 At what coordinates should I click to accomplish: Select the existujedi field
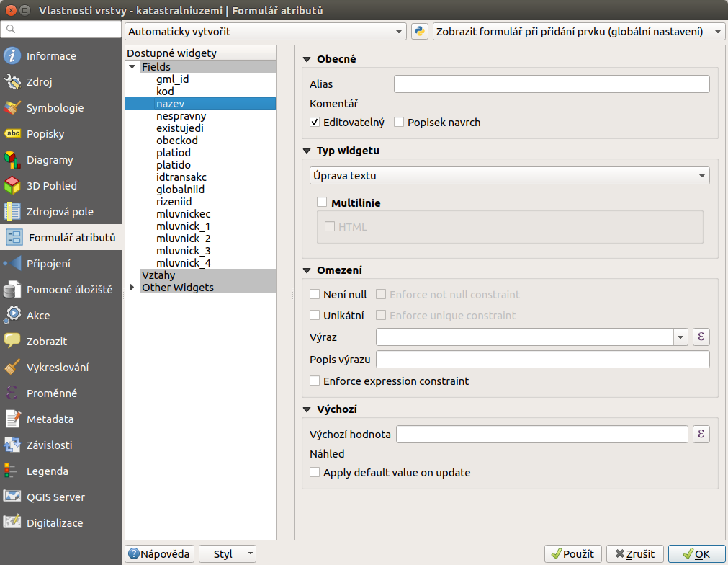tap(180, 128)
